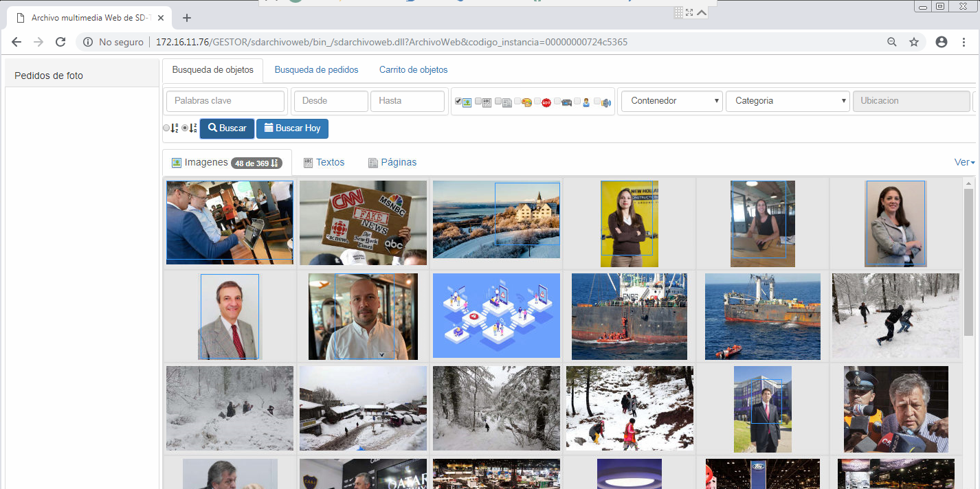
Task: Click the sort icon in the 48 de 369 badge
Action: coord(274,163)
